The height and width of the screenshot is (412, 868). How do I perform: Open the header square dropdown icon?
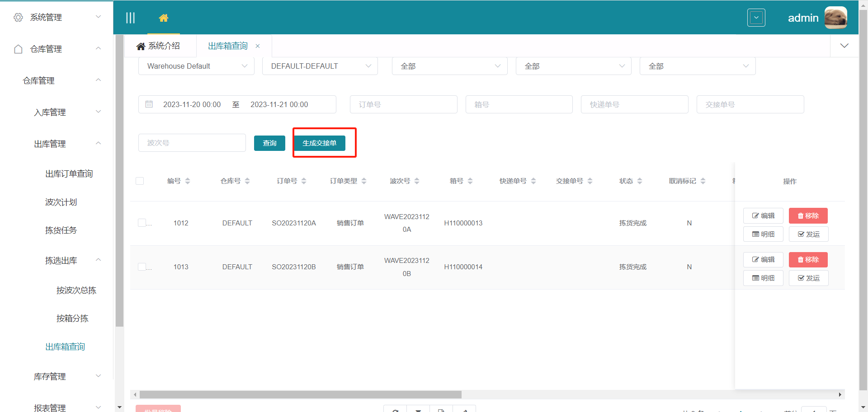756,18
